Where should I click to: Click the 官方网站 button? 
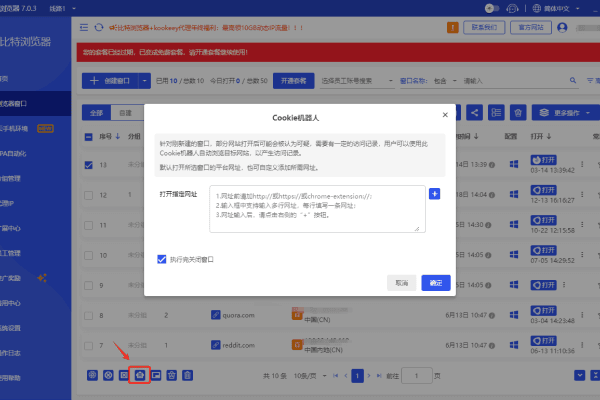[x=531, y=28]
